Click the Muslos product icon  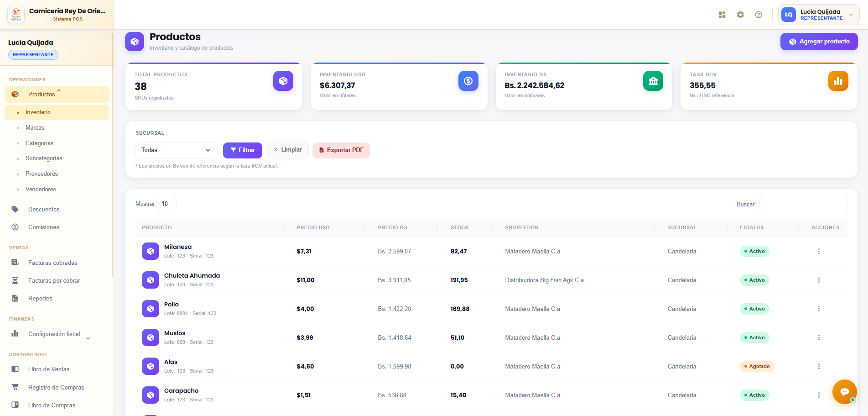(x=151, y=337)
